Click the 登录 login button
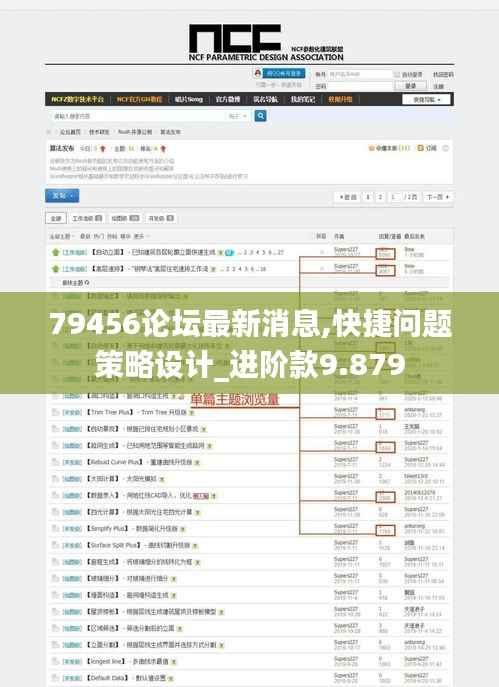 [411, 86]
